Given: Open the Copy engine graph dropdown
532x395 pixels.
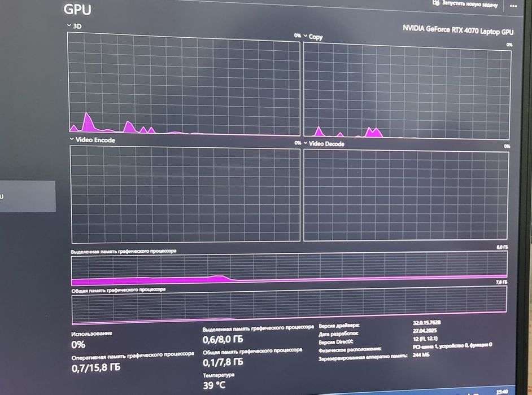Looking at the screenshot, I should (x=306, y=36).
